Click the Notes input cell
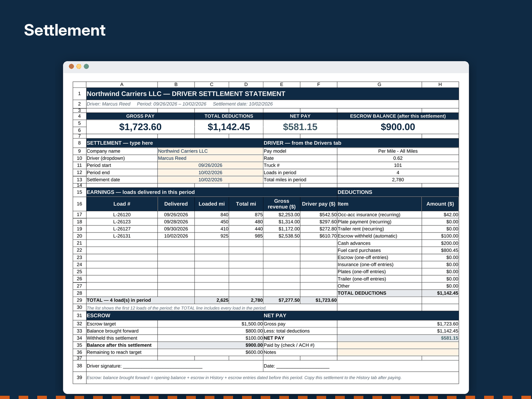The image size is (532, 399). click(398, 352)
